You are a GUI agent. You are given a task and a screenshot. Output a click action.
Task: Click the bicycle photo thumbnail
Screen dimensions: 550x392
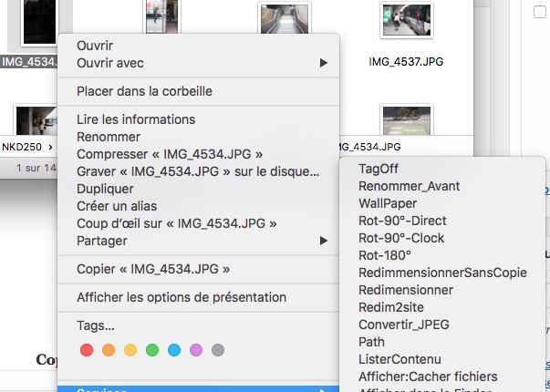click(406, 121)
